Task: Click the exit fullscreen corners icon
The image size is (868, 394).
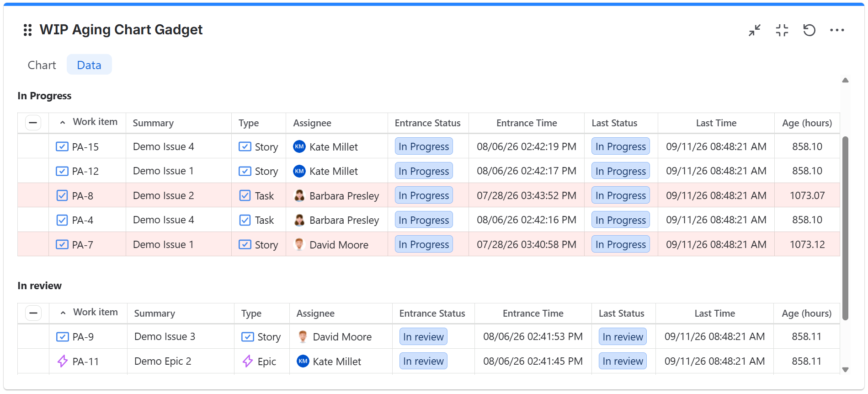Action: pos(782,30)
